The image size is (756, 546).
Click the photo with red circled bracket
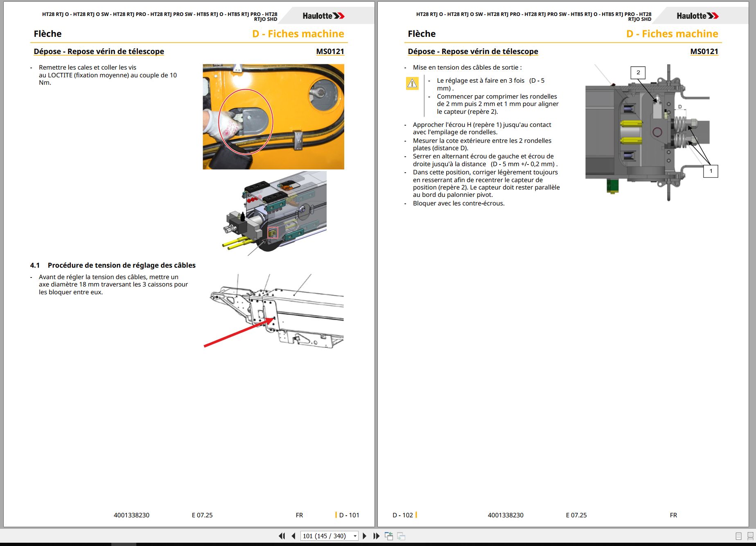[273, 117]
